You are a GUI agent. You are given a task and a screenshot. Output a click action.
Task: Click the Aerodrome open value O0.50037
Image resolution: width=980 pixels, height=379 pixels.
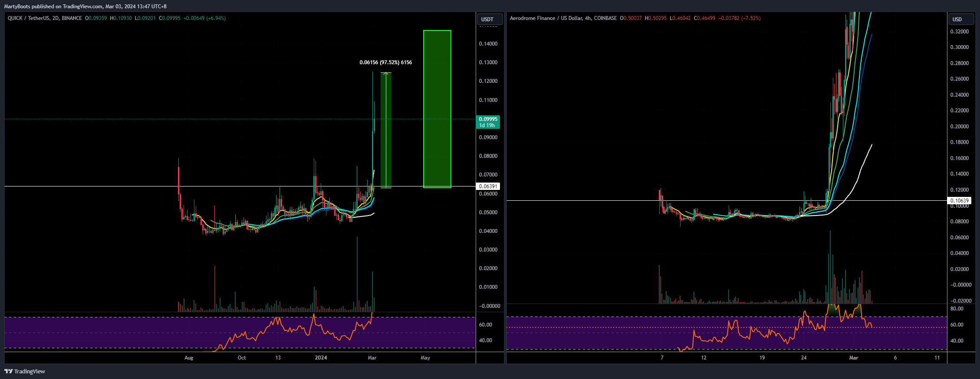(x=631, y=18)
